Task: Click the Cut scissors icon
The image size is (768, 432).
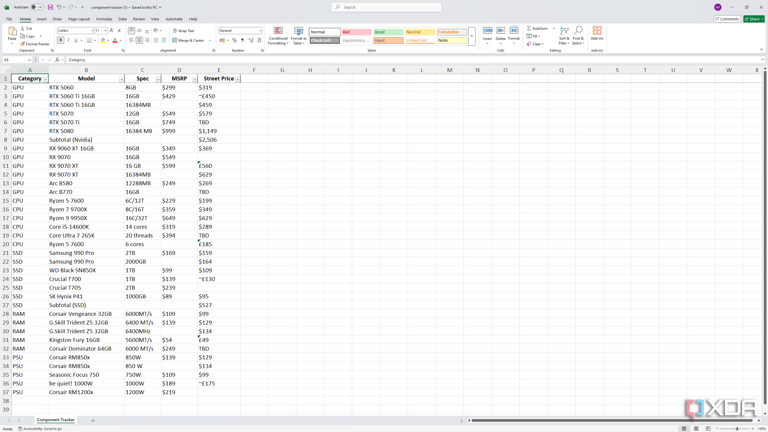Action: pyautogui.click(x=23, y=28)
